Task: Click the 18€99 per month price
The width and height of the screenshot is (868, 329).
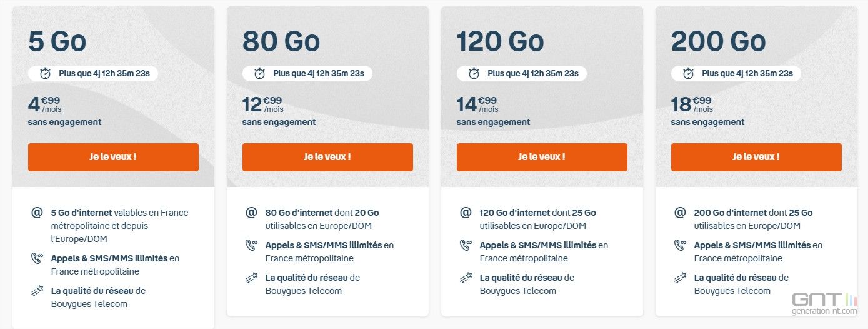Action: tap(692, 104)
